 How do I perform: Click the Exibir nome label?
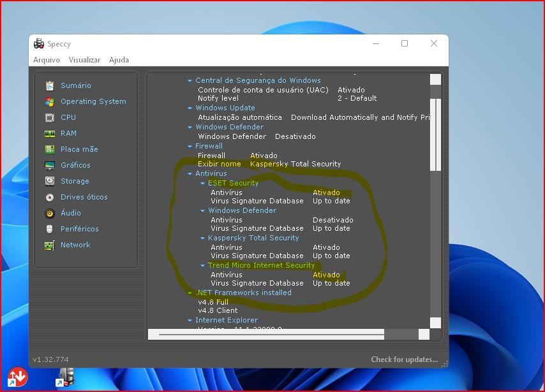(220, 164)
